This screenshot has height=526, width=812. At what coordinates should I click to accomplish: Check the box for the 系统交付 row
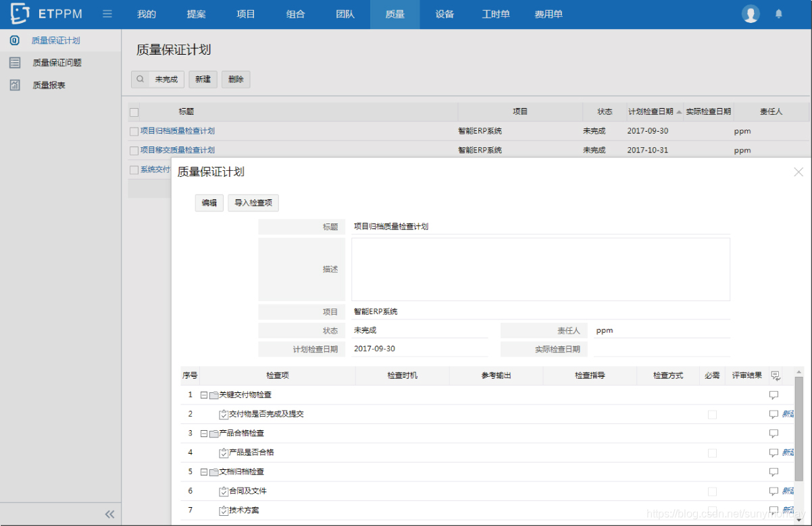tap(134, 169)
